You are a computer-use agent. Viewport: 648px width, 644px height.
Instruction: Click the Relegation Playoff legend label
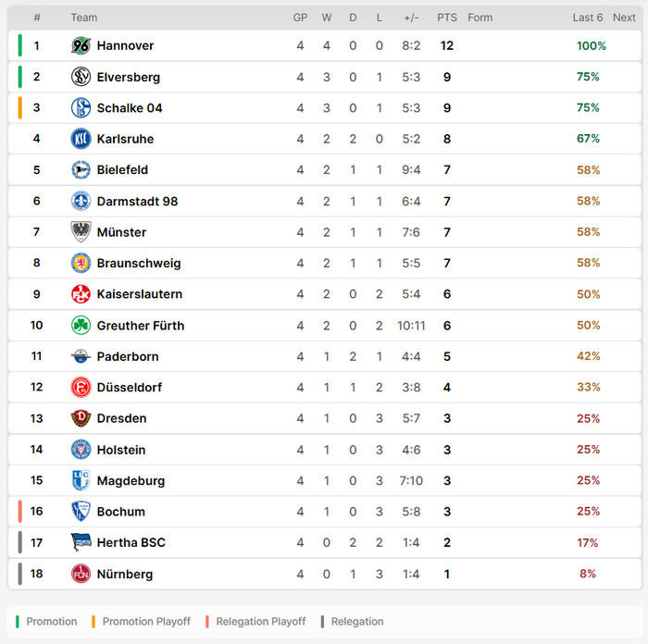click(x=261, y=621)
